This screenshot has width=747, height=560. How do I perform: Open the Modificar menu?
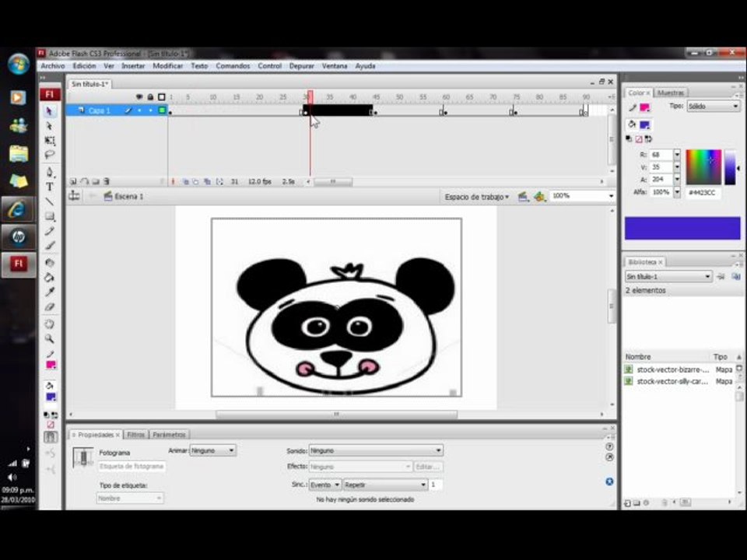pos(168,66)
